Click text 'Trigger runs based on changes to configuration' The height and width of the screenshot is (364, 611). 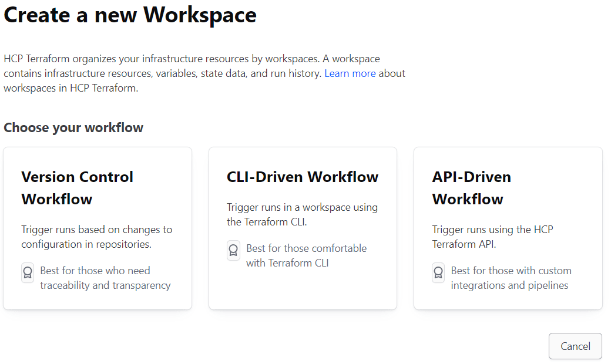click(x=96, y=237)
